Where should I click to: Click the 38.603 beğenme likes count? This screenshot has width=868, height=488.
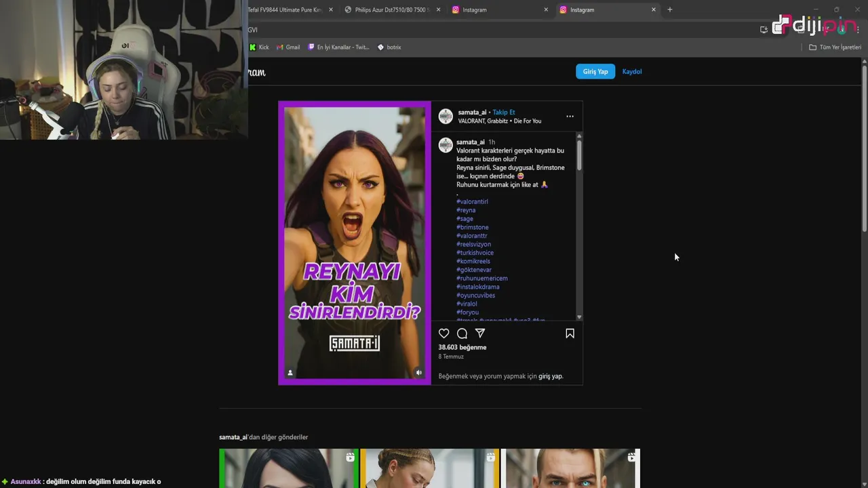pyautogui.click(x=462, y=348)
